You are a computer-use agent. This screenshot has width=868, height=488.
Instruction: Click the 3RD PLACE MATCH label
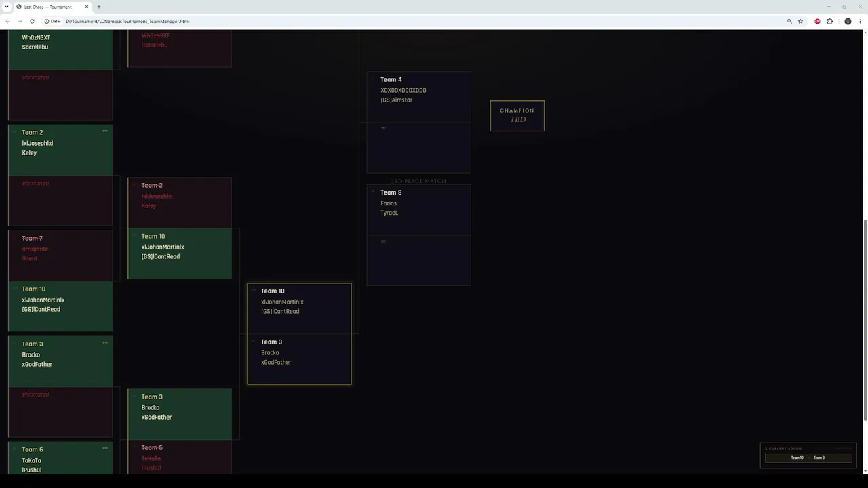(418, 181)
